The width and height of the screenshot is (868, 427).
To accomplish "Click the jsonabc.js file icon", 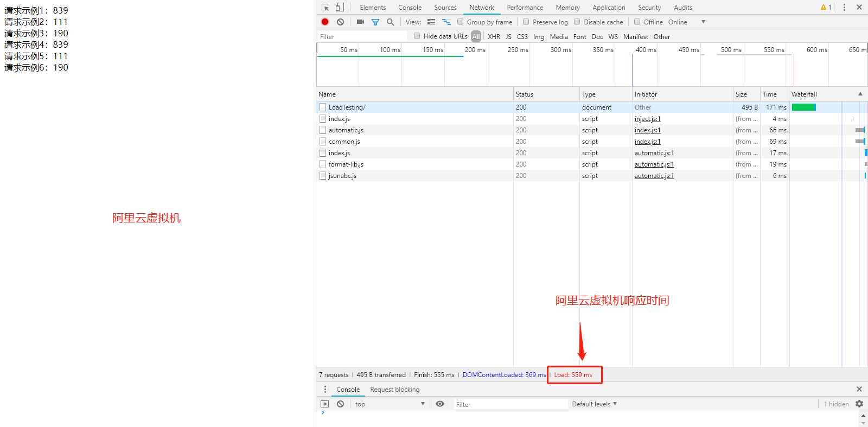I will 323,176.
